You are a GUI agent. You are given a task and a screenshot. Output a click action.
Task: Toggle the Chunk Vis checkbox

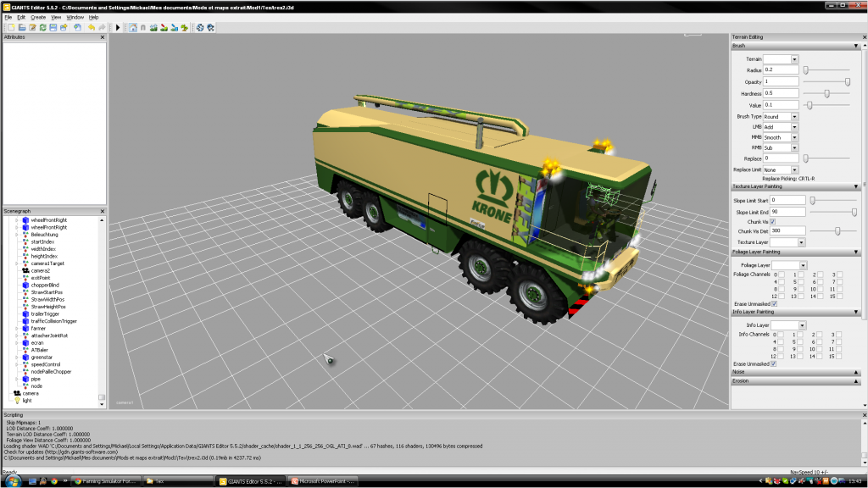click(x=773, y=221)
